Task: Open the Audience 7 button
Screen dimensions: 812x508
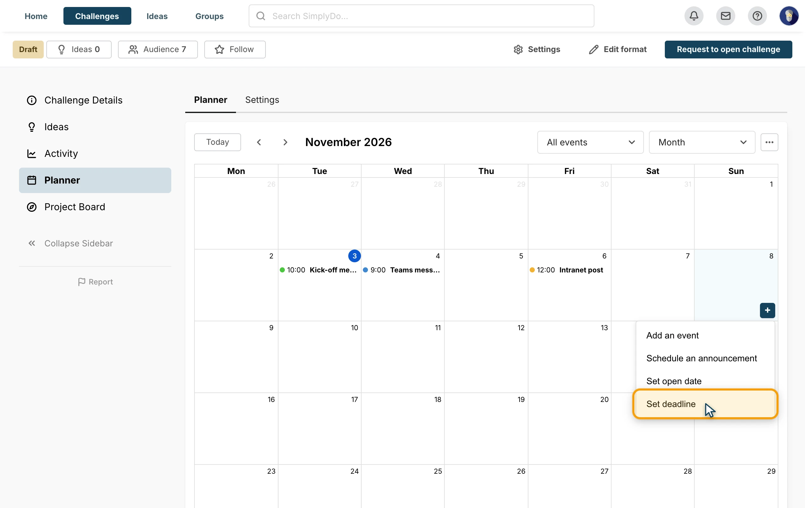Action: (158, 50)
